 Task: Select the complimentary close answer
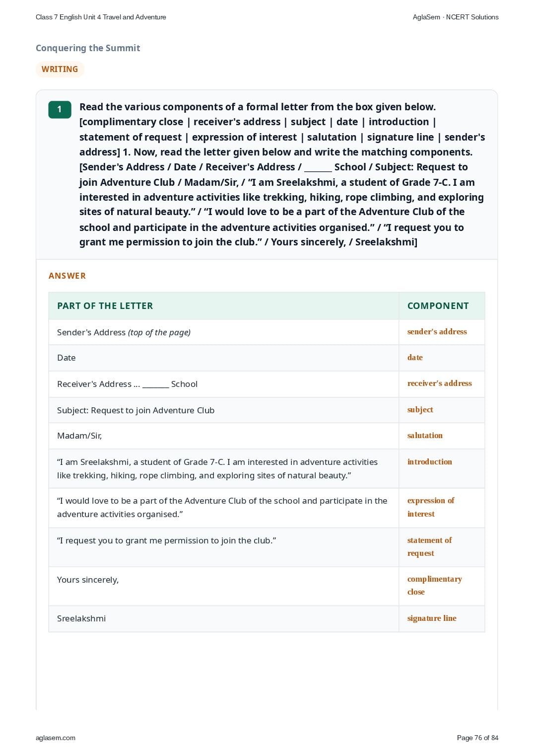[434, 586]
